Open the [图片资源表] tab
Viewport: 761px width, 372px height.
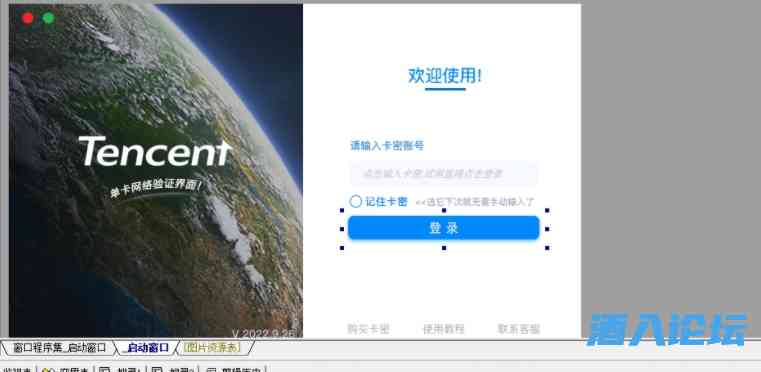coord(212,348)
